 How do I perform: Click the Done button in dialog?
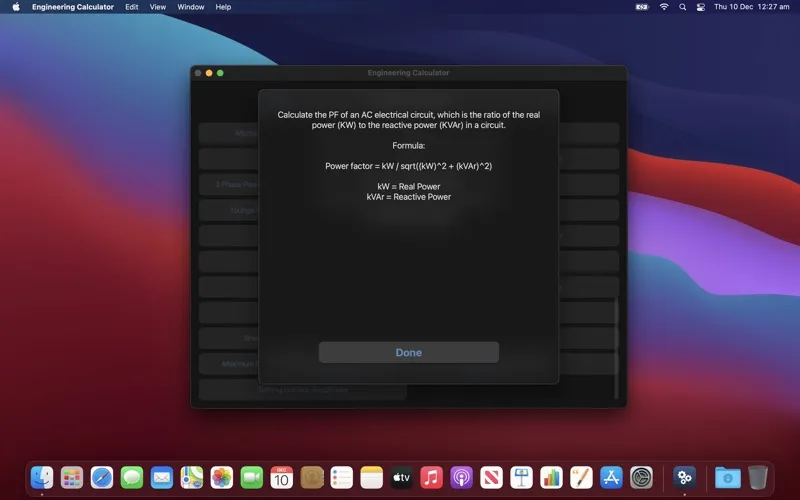pos(408,352)
